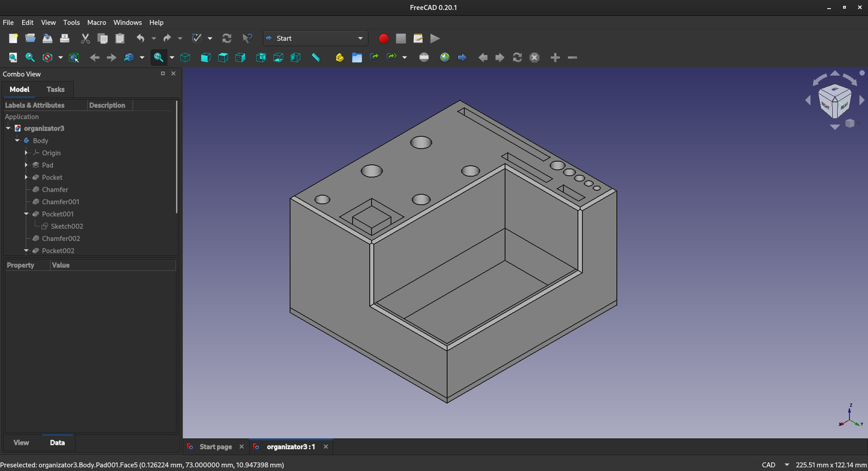Click the View button in Combo View
The height and width of the screenshot is (471, 868).
point(21,442)
